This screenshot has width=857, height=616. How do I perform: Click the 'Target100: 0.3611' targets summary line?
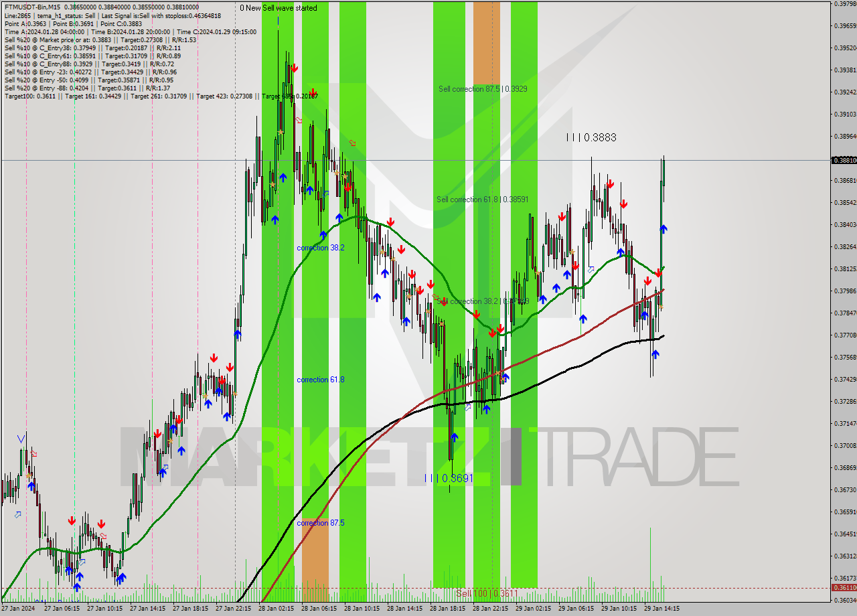161,96
